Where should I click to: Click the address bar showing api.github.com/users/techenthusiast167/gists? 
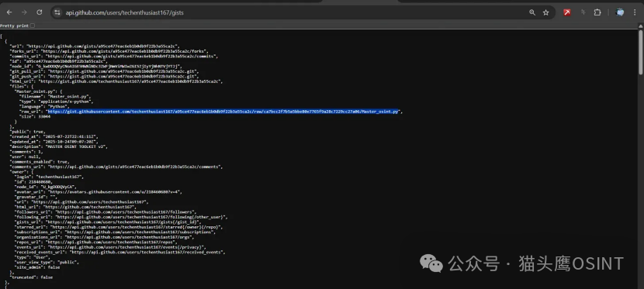pos(124,12)
